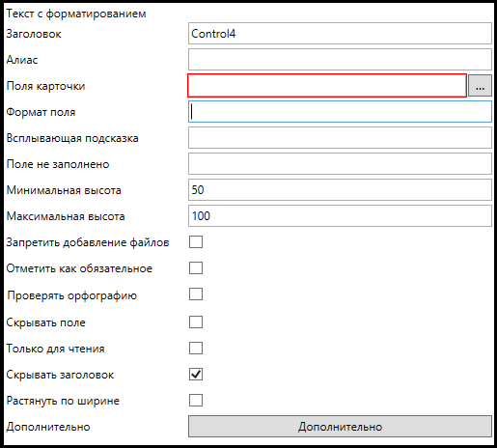This screenshot has width=497, height=448.
Task: Click the Формат поля label text
Action: (x=41, y=112)
